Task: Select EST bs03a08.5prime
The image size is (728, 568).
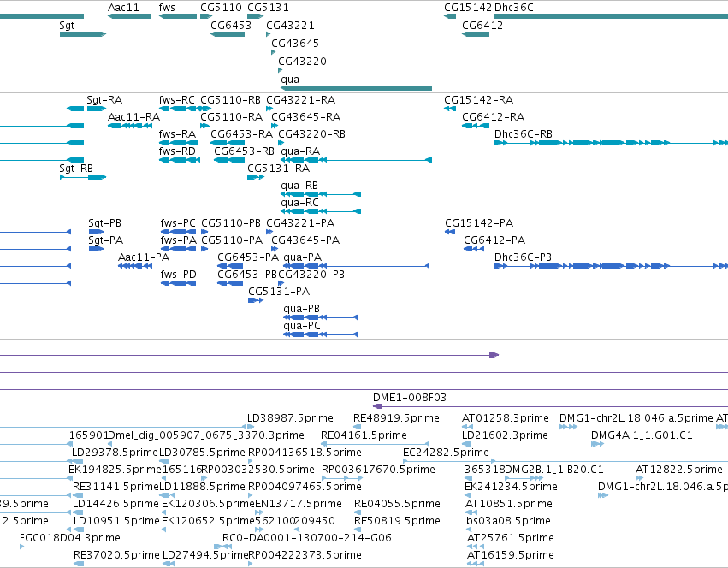Action: 471,530
